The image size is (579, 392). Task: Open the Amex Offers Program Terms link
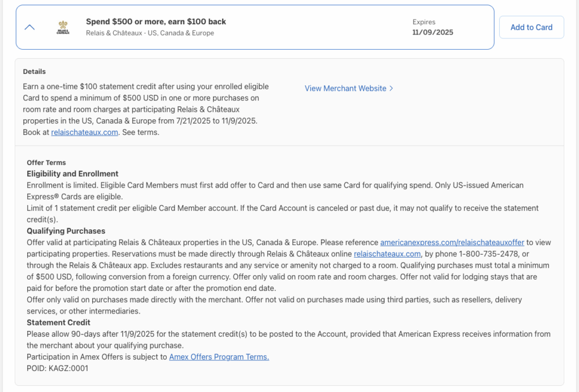click(x=219, y=357)
